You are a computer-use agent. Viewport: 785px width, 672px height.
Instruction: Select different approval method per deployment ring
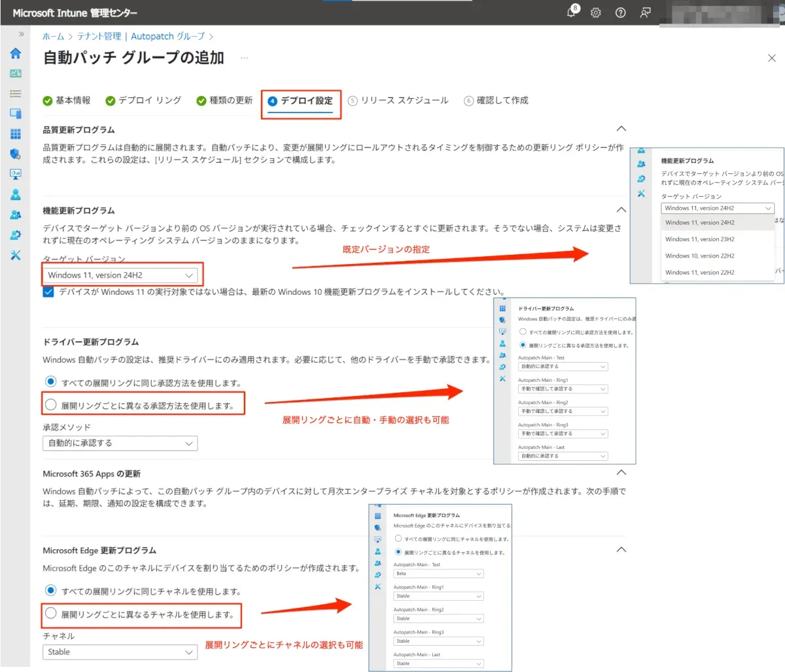point(51,405)
